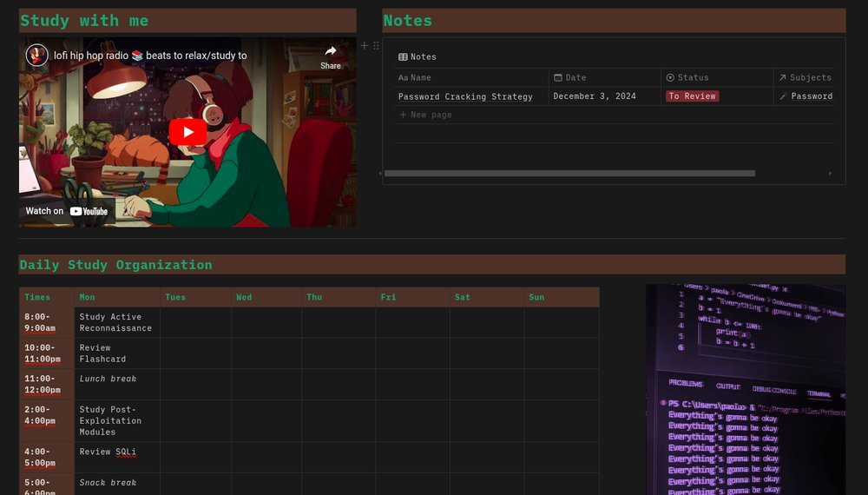Click the scrollbar left arrow in Notes
Viewport: 868px width, 495px height.
[380, 174]
